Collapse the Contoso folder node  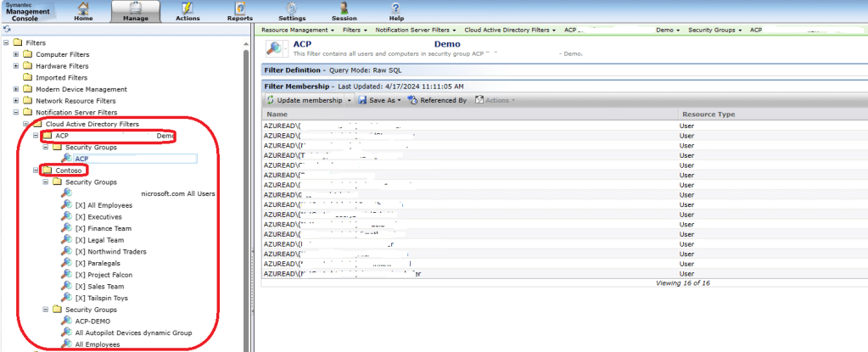pyautogui.click(x=36, y=170)
